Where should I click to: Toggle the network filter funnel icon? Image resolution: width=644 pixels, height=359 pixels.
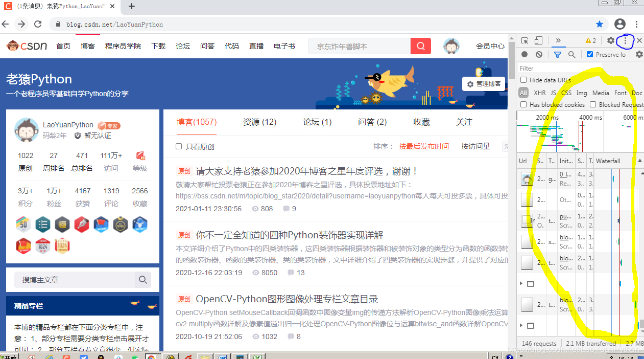[x=558, y=54]
